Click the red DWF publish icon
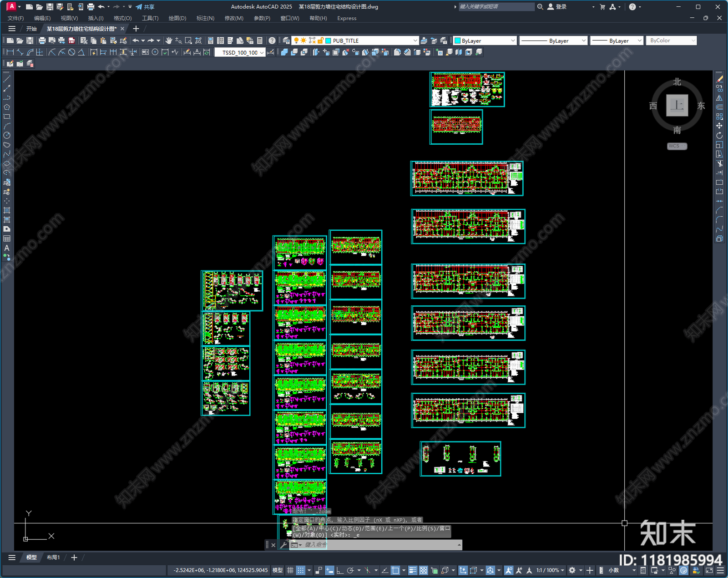 coord(71,41)
